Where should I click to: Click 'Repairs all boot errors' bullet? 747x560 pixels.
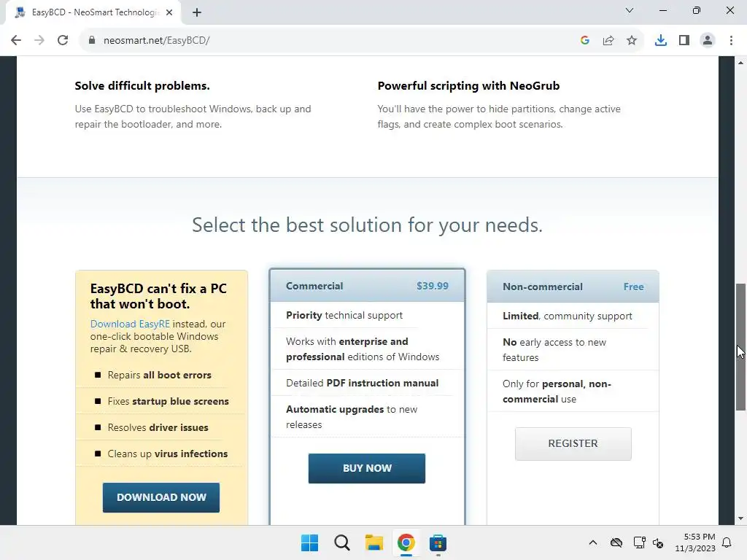[159, 375]
